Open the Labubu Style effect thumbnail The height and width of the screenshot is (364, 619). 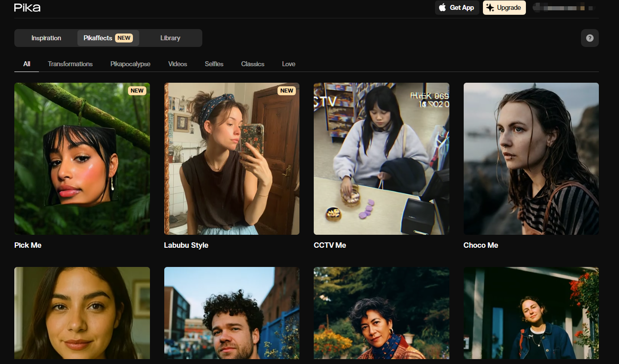232,159
